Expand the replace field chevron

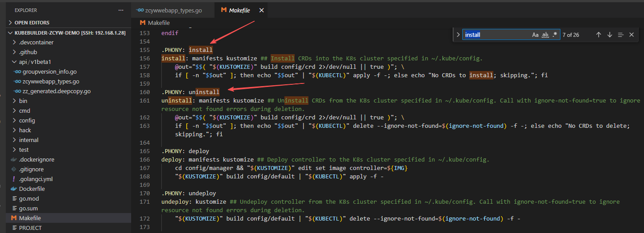(458, 35)
